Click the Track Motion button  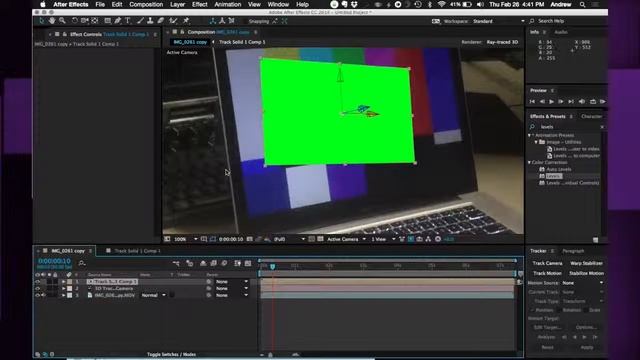click(547, 273)
